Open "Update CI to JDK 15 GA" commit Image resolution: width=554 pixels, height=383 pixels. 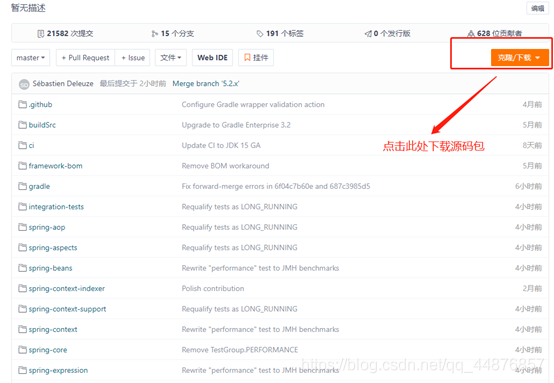(221, 146)
